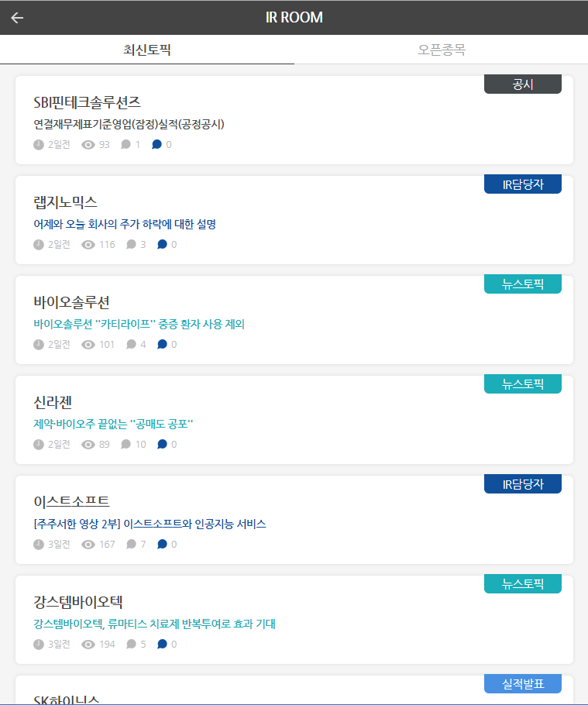Open 이스트소프트 주주서한 영상 2부 post

tap(150, 524)
